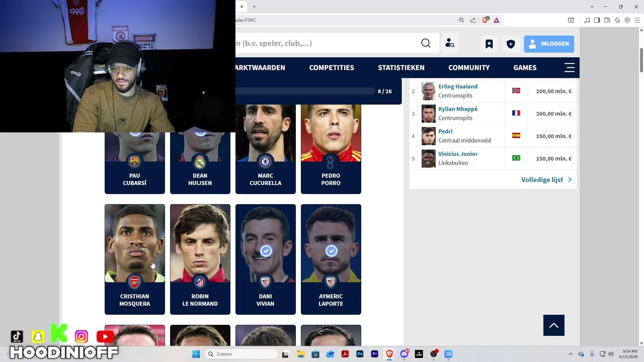Open a new browser tab
644x362 pixels.
[254, 7]
